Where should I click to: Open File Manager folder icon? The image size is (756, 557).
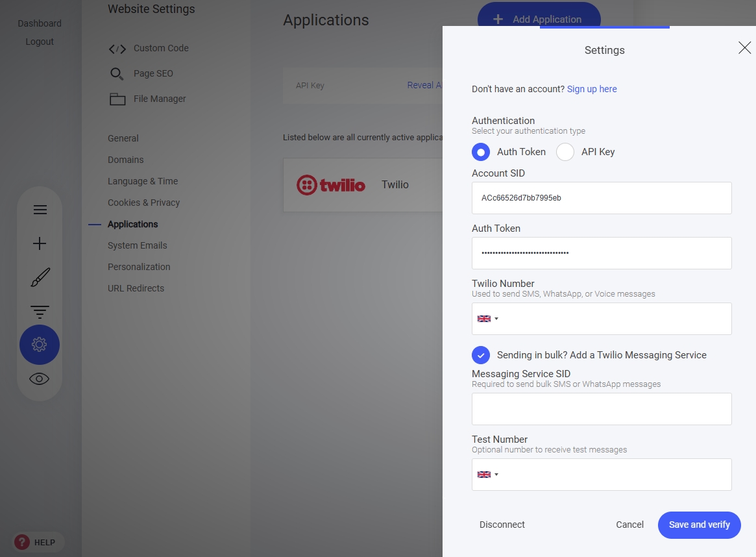click(117, 99)
